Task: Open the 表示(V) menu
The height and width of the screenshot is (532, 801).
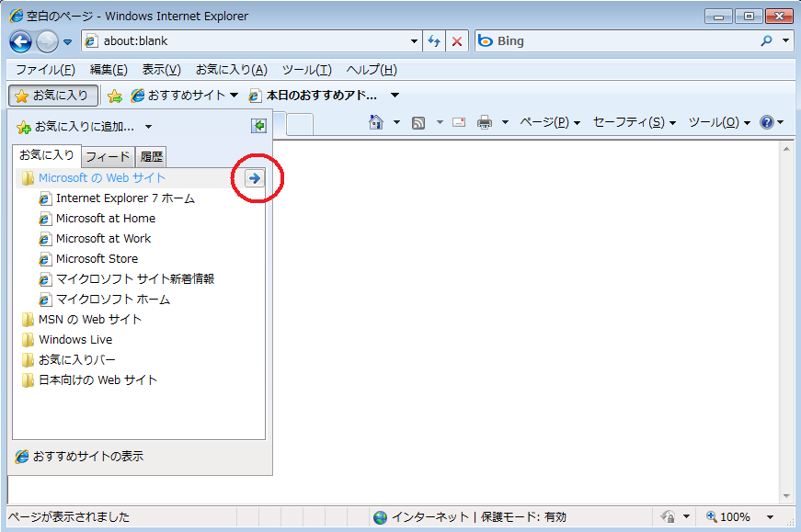Action: [x=162, y=70]
